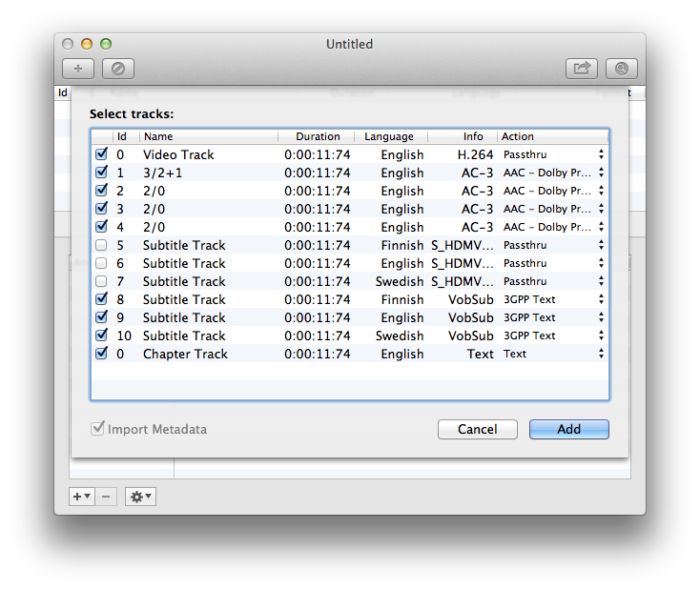
Task: Click 'Finnish' language in subtitle track 8
Action: tap(402, 299)
